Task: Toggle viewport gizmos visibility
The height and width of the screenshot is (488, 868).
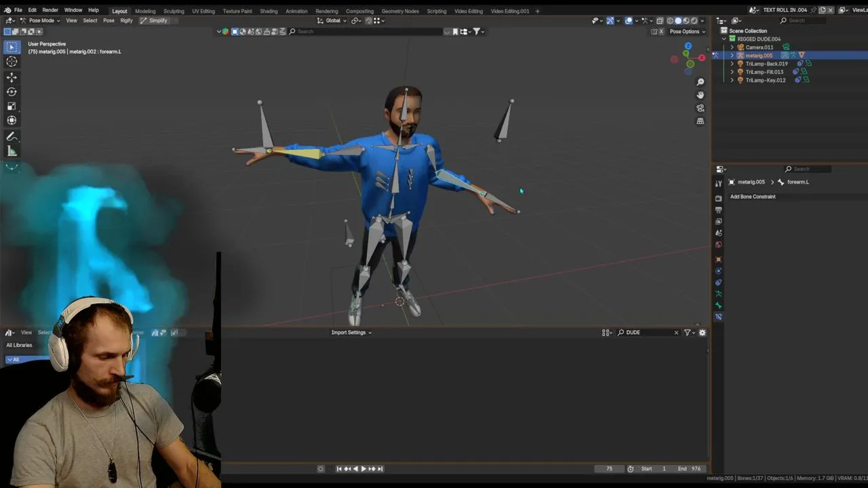Action: [610, 21]
